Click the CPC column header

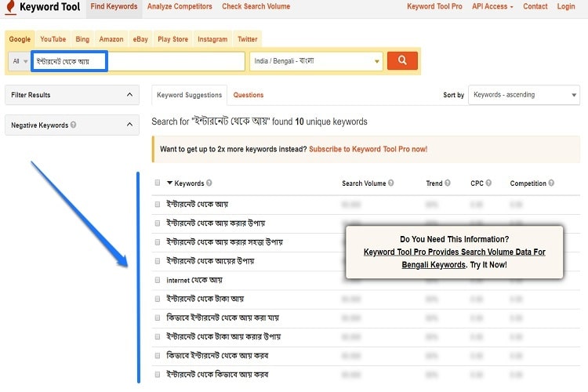point(477,183)
